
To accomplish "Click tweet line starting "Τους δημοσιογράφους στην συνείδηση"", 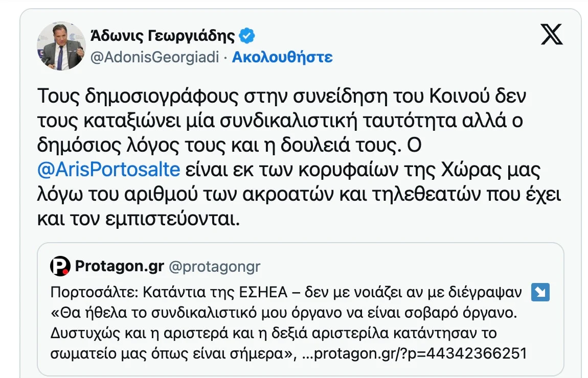I will pyautogui.click(x=282, y=96).
